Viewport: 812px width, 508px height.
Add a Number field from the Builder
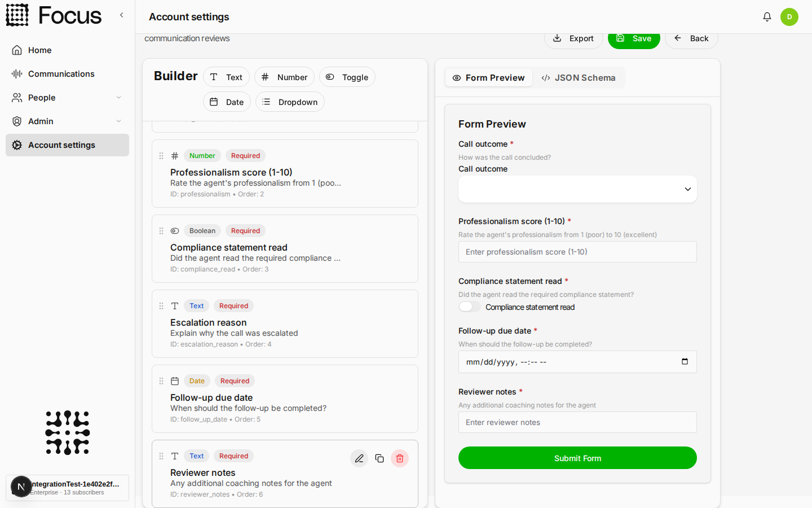284,77
